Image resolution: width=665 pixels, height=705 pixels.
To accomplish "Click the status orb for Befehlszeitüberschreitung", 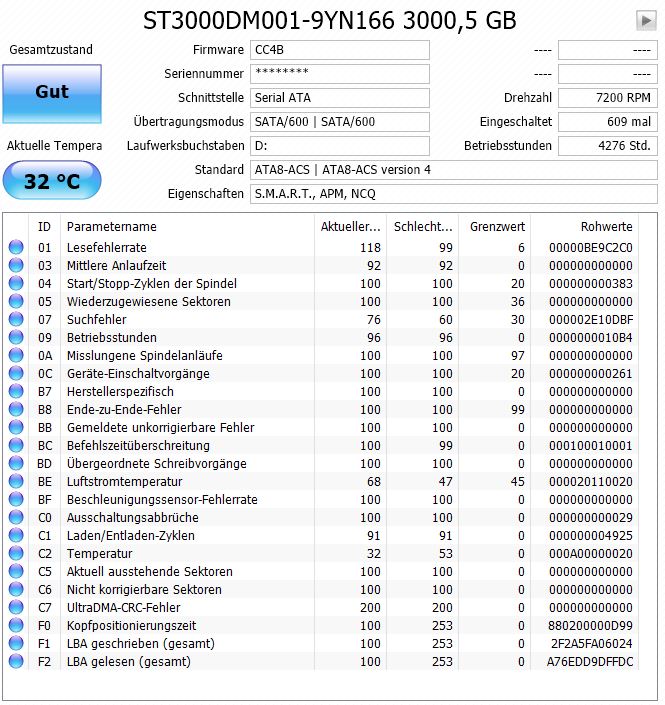I will click(16, 445).
